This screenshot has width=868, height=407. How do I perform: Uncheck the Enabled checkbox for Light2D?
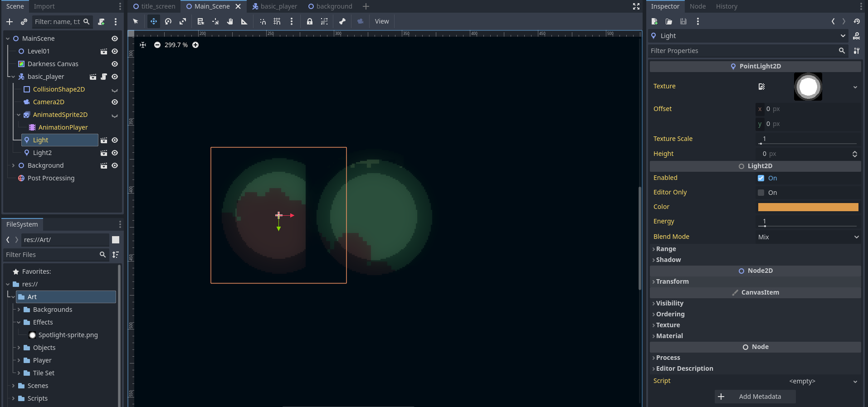pos(761,178)
